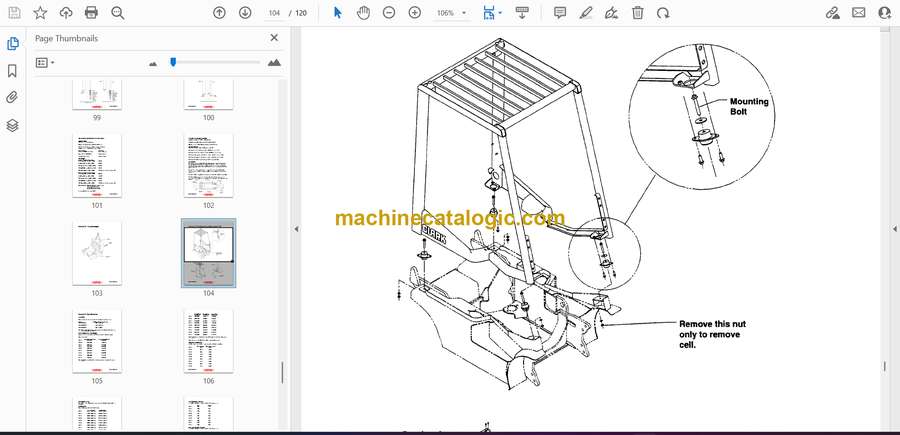Viewport: 900px width, 435px height.
Task: Open the zoom level 106% dropdown
Action: click(x=450, y=13)
